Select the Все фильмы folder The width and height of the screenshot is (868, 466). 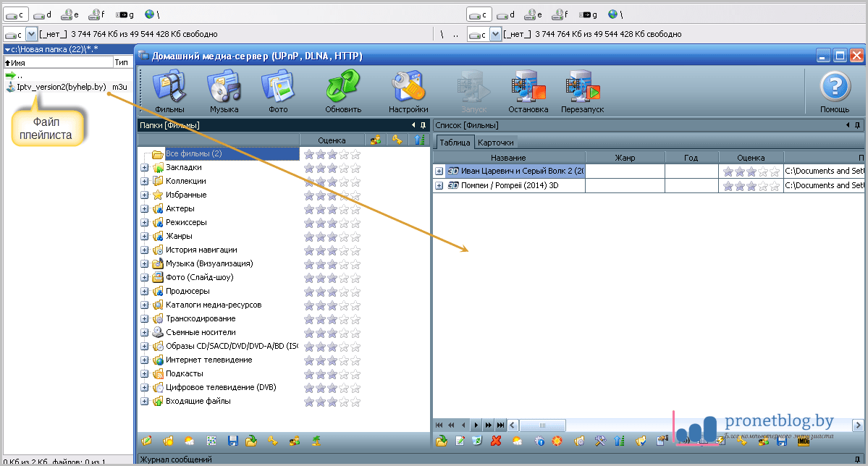(193, 154)
